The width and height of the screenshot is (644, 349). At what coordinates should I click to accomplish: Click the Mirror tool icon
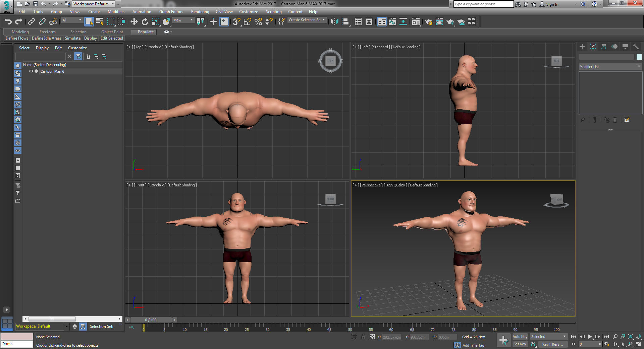tap(334, 22)
